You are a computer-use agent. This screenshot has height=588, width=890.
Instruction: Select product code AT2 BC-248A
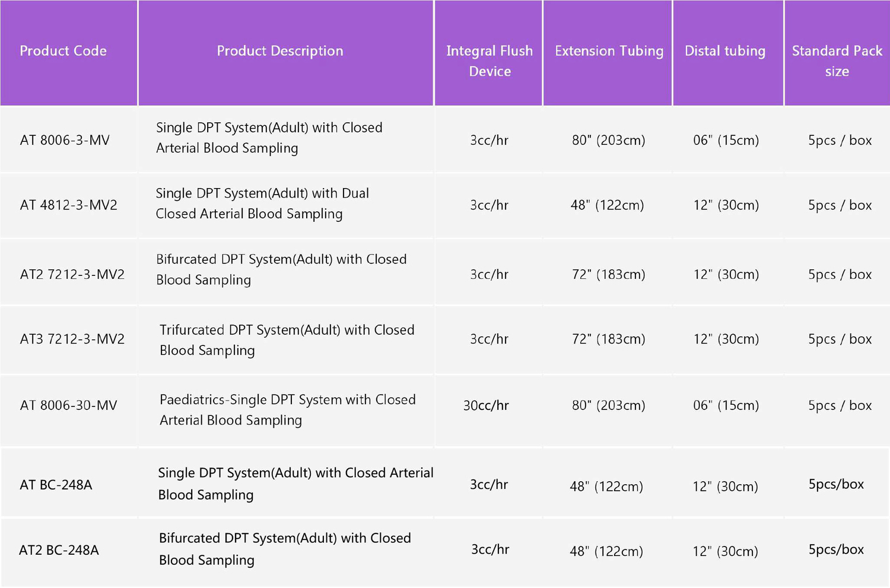click(59, 551)
